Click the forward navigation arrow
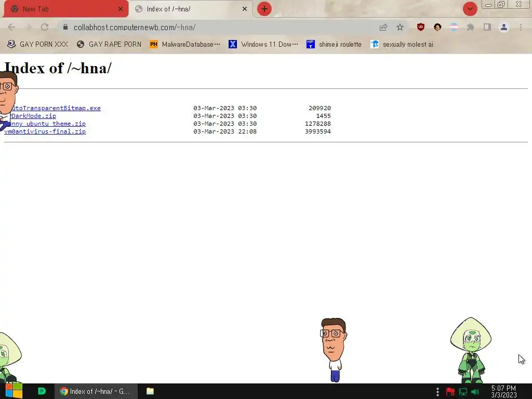Image resolution: width=532 pixels, height=399 pixels. (x=28, y=27)
